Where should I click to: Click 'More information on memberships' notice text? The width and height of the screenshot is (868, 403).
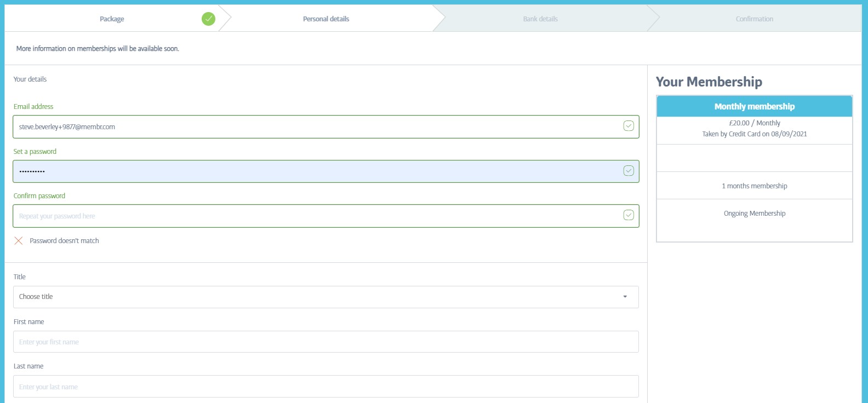coord(98,49)
